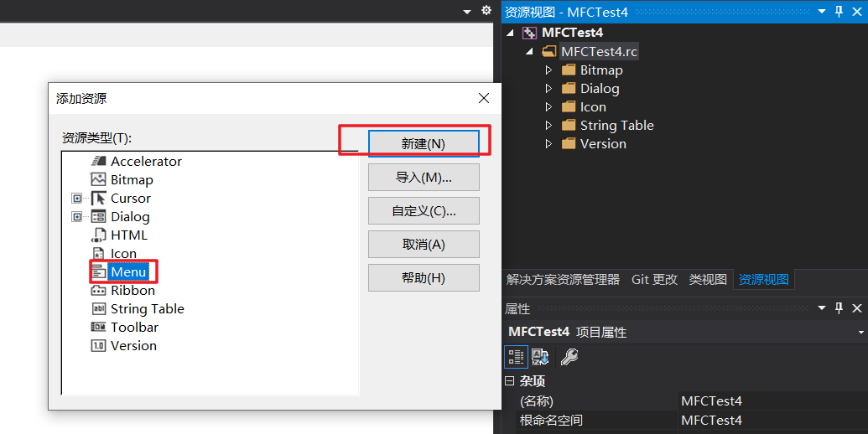Expand the Version folder in Resource View
The width and height of the screenshot is (868, 434).
pos(548,144)
